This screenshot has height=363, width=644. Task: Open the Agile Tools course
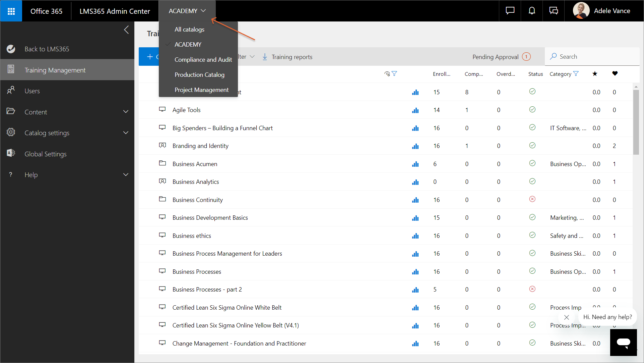[x=186, y=110]
